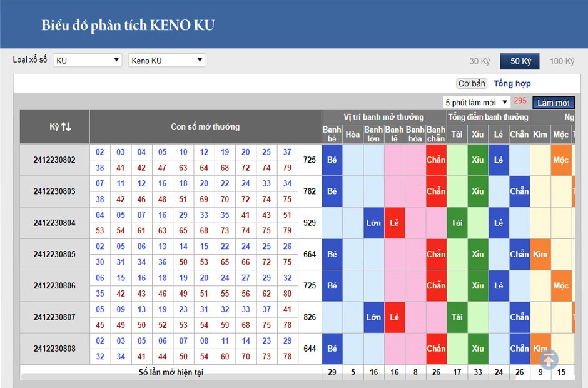Click Tài cell in period 2412230804
The width and height of the screenshot is (588, 388).
[x=457, y=223]
